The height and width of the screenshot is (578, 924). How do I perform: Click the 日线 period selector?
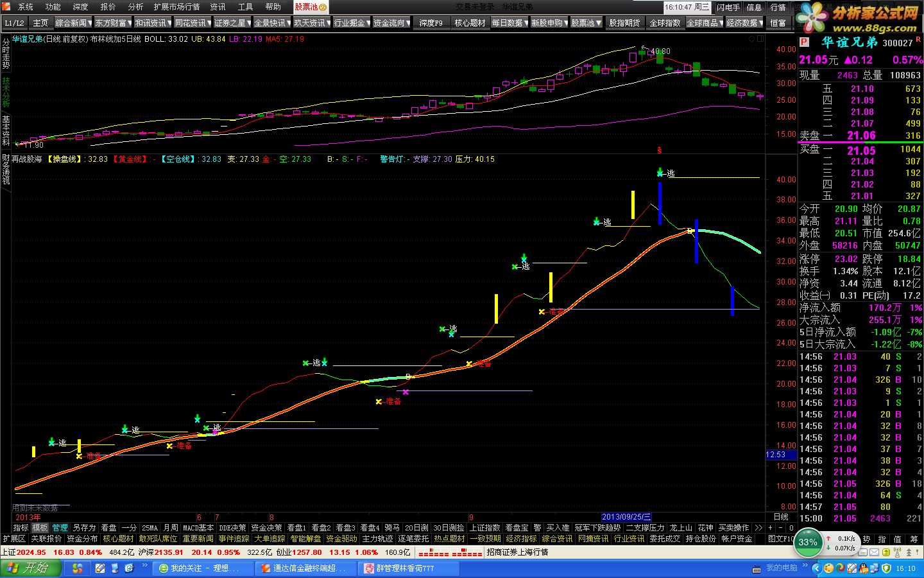tap(781, 517)
